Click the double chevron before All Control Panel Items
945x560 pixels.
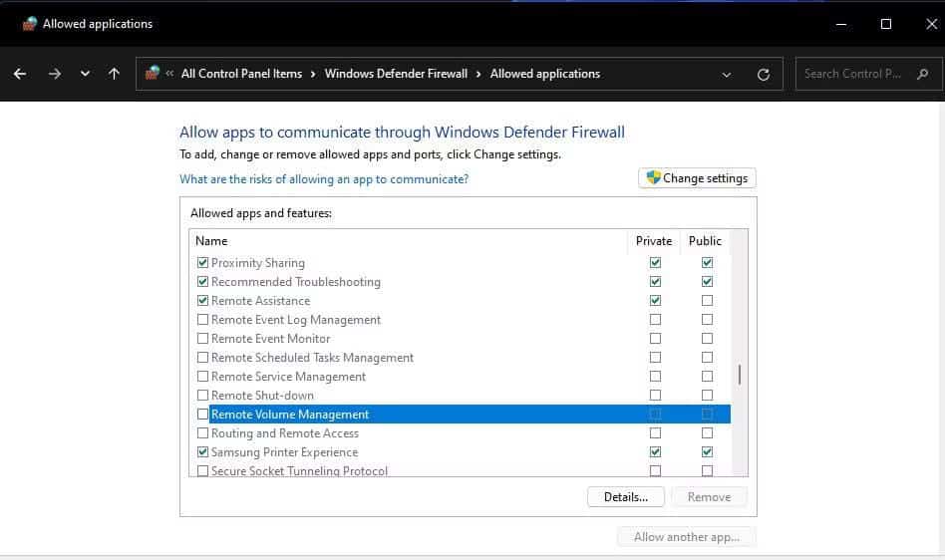(x=169, y=74)
